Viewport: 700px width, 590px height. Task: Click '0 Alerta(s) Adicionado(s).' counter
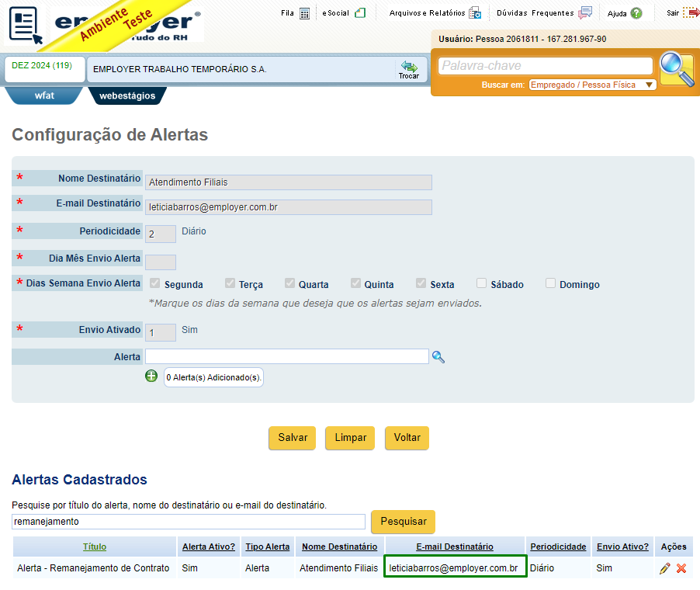(x=213, y=377)
